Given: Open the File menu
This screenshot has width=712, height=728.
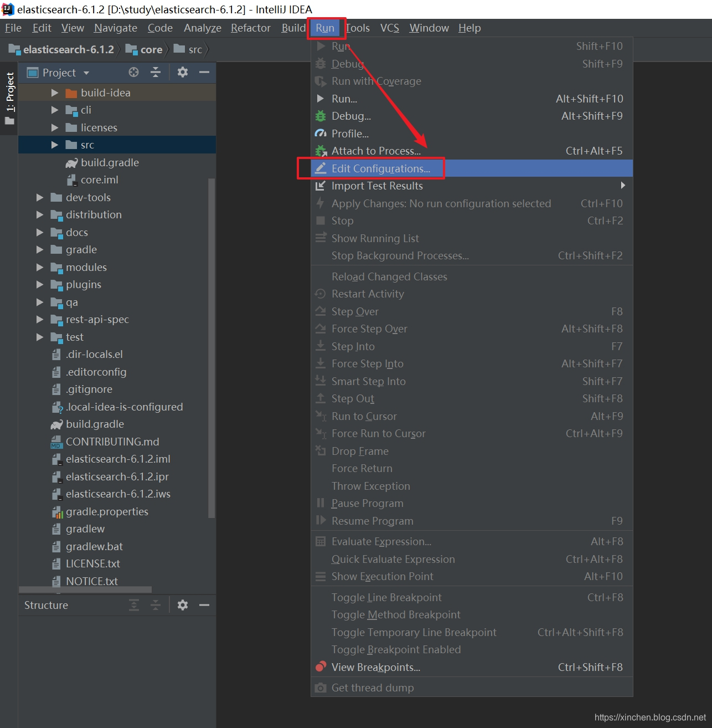Looking at the screenshot, I should point(13,28).
